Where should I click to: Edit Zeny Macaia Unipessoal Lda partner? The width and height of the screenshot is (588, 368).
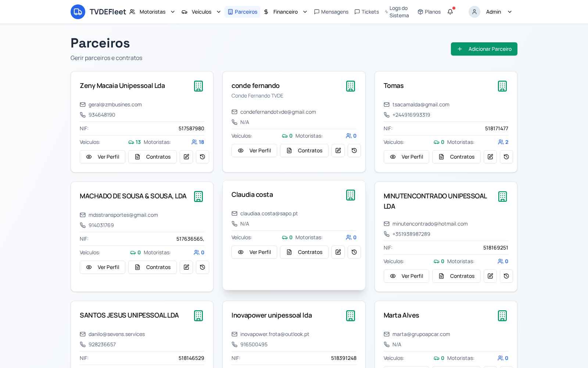186,157
